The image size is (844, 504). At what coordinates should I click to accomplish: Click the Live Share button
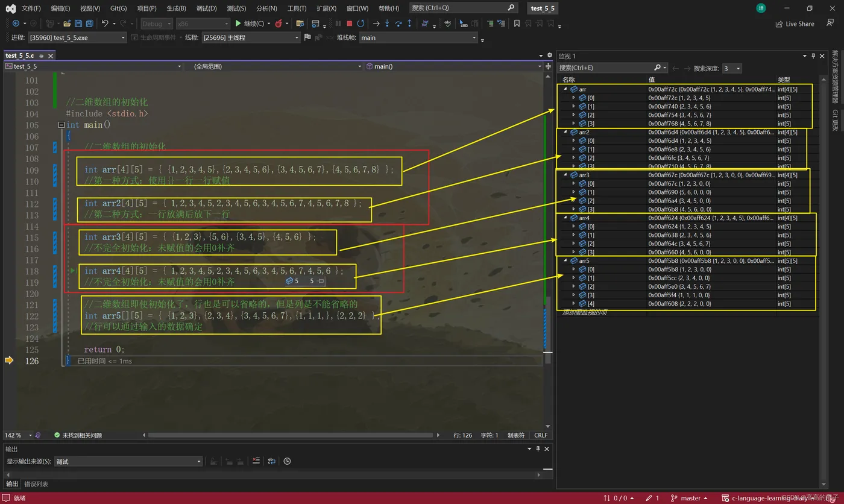(x=795, y=24)
